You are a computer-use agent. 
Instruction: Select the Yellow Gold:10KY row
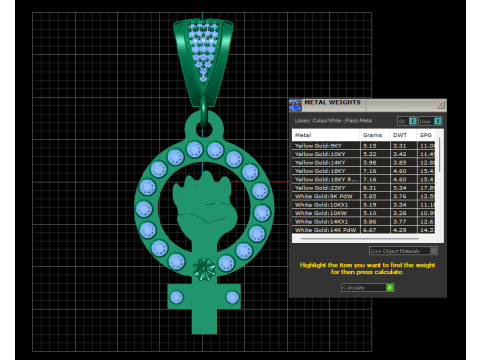click(364, 154)
